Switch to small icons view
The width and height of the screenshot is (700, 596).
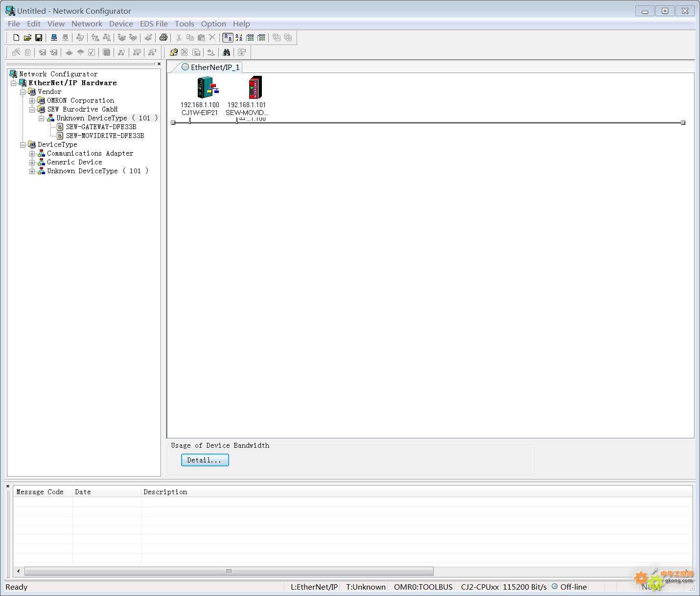239,38
